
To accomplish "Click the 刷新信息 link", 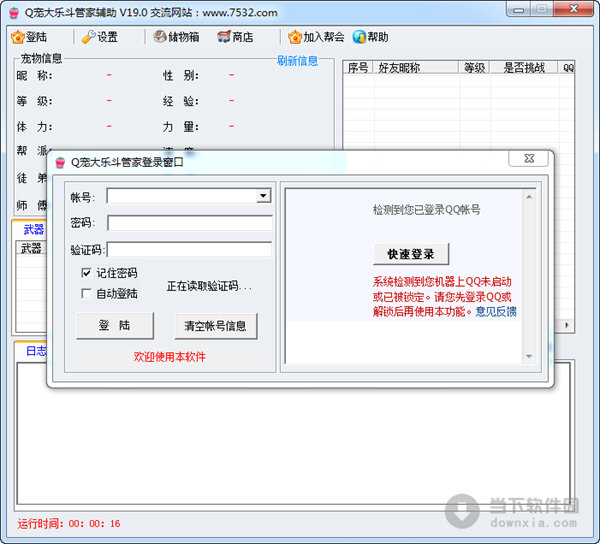I will pos(297,60).
